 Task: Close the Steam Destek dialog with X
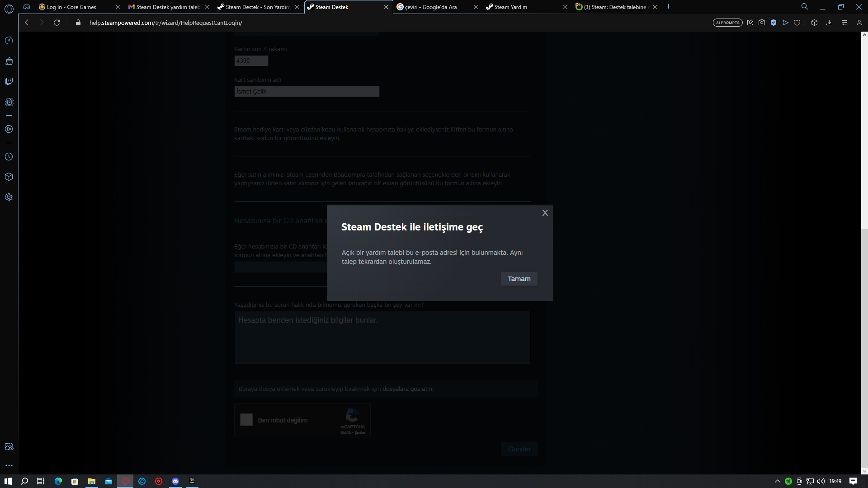tap(545, 213)
